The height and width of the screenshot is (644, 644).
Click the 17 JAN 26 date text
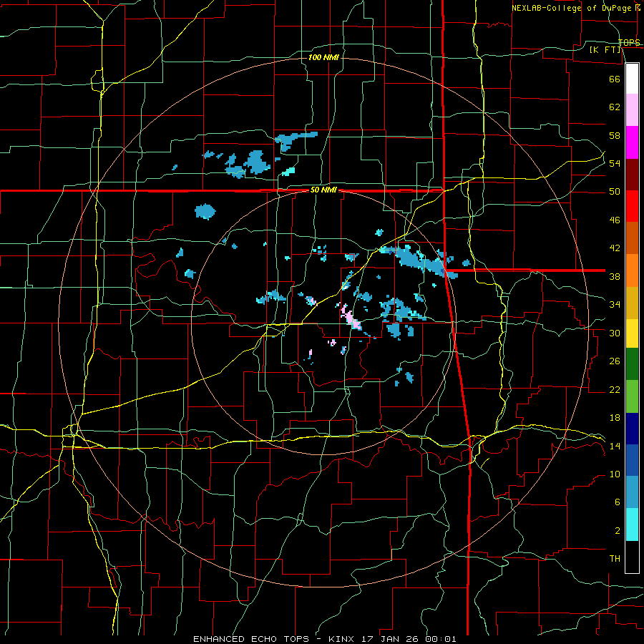391,639
